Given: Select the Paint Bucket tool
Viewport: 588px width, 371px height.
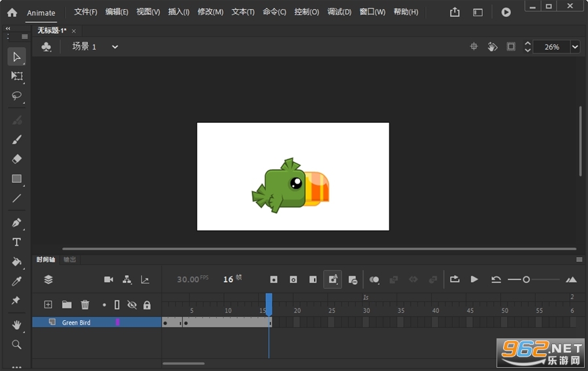Looking at the screenshot, I should click(16, 261).
